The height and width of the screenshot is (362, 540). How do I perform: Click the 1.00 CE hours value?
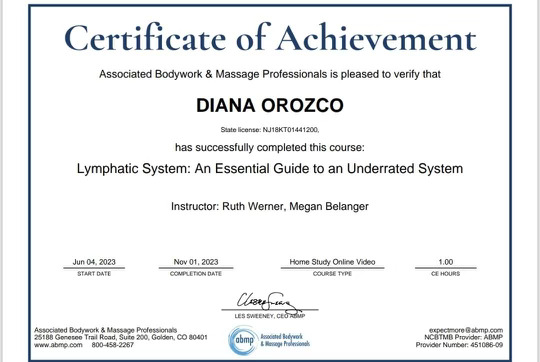click(x=446, y=262)
